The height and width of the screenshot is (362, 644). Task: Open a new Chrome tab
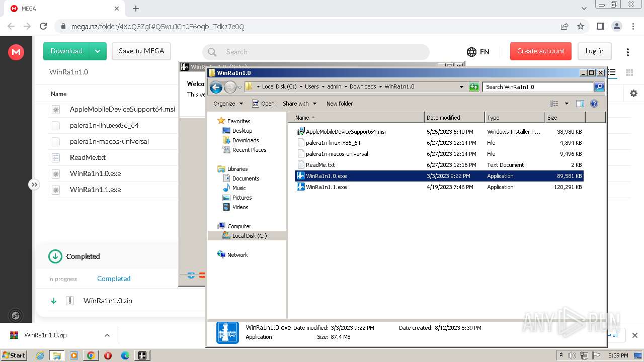click(x=136, y=9)
